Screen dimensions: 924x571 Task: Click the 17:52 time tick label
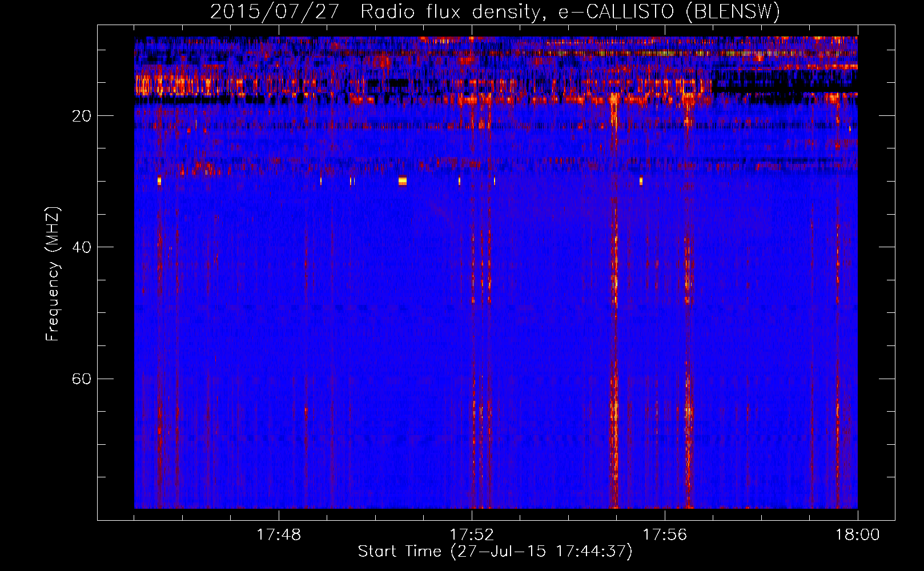point(472,535)
